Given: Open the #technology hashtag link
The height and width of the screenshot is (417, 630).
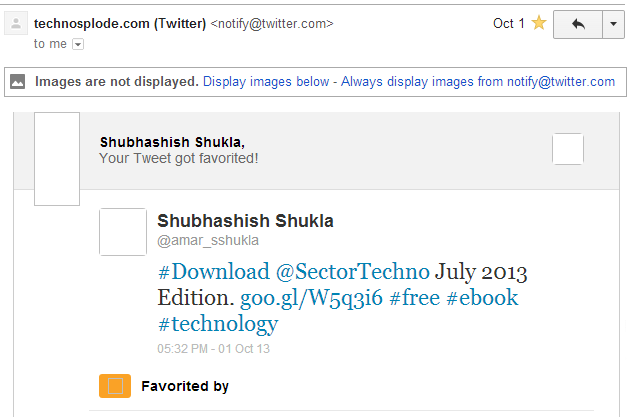Looking at the screenshot, I should click(x=217, y=324).
